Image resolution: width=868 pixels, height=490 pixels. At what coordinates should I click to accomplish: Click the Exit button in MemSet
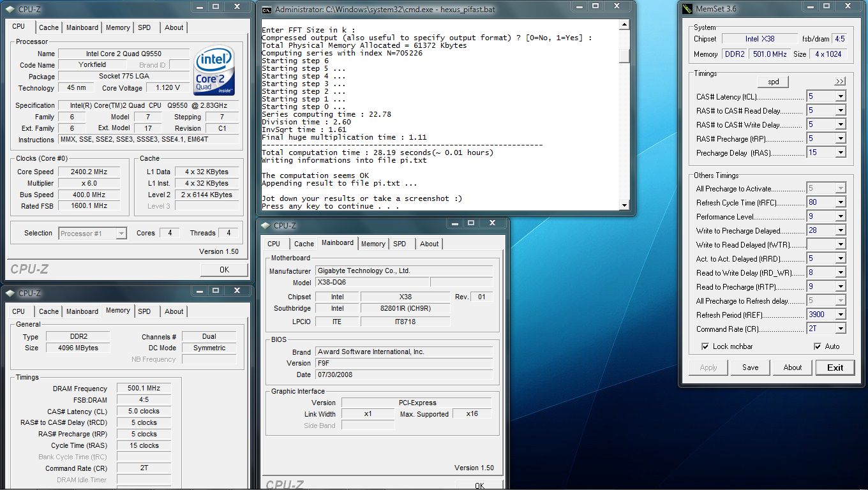(x=835, y=367)
